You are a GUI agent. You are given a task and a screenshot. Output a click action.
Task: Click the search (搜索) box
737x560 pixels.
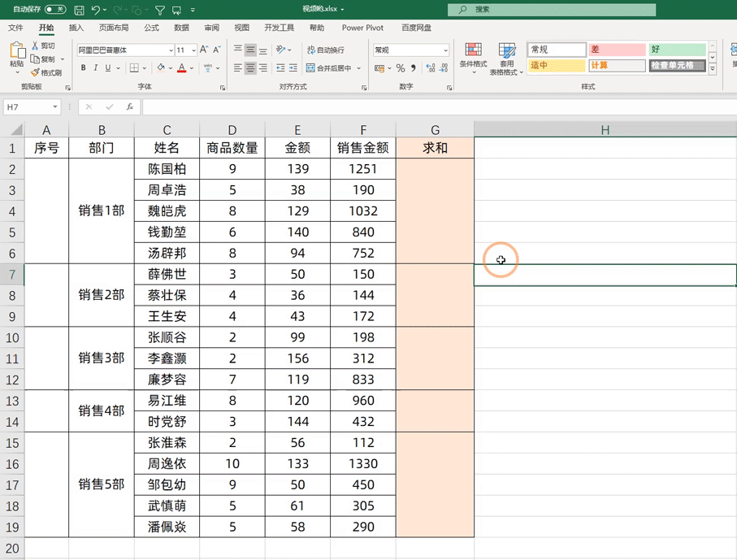[x=552, y=10]
